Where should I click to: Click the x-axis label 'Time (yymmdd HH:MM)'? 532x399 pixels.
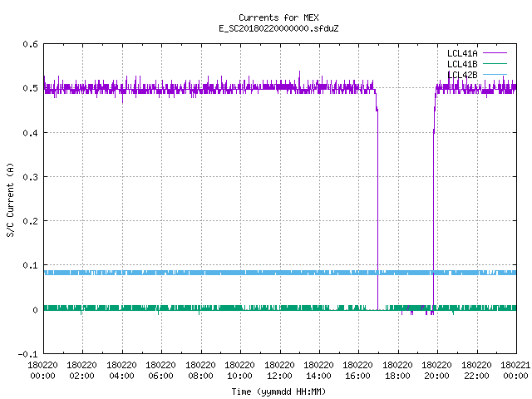pyautogui.click(x=278, y=392)
